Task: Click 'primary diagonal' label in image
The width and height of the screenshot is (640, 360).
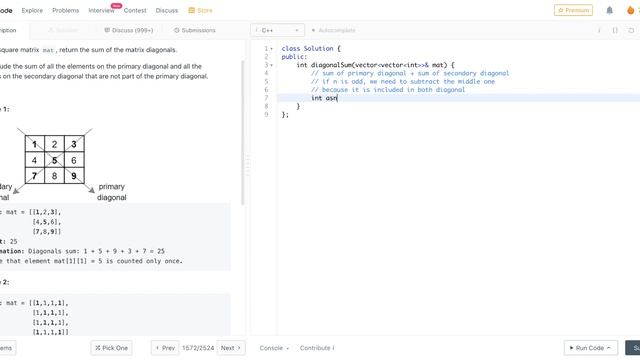Action: coord(112,192)
